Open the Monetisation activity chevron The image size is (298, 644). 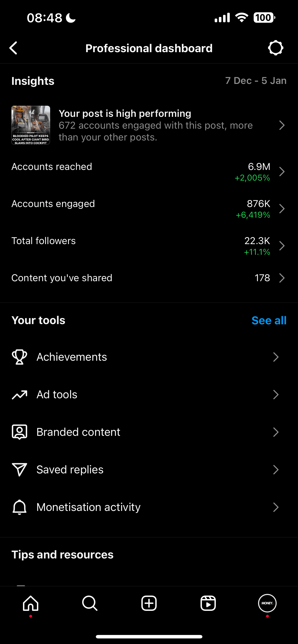pyautogui.click(x=276, y=507)
